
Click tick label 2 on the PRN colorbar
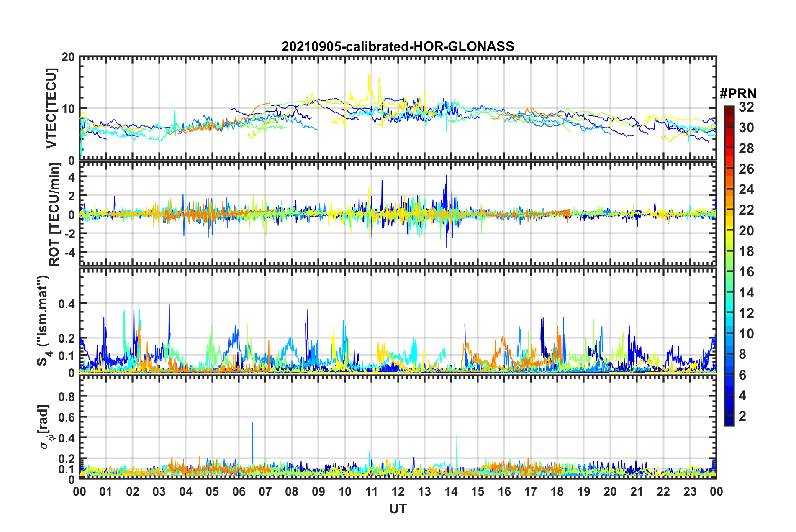[742, 416]
